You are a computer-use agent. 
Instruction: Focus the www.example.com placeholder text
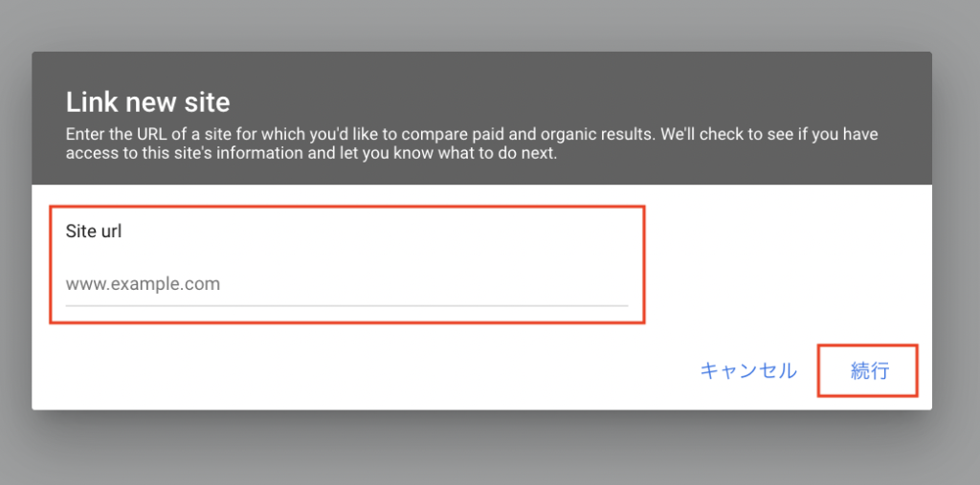[x=144, y=284]
